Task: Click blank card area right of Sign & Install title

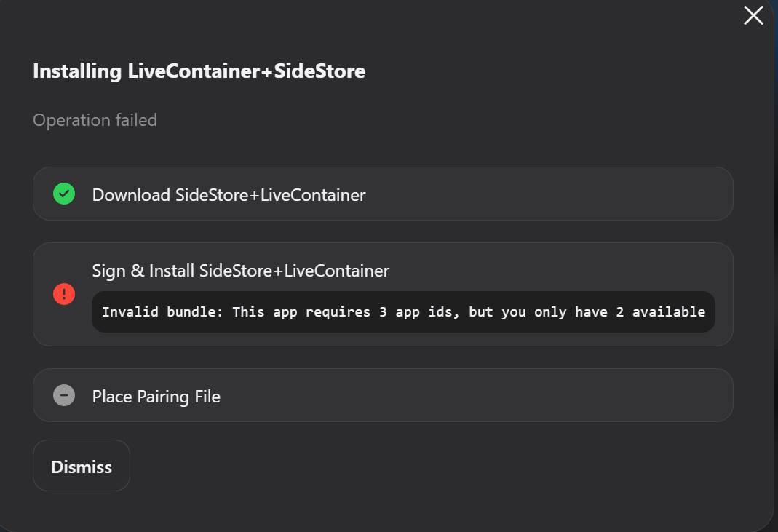Action: pos(560,271)
